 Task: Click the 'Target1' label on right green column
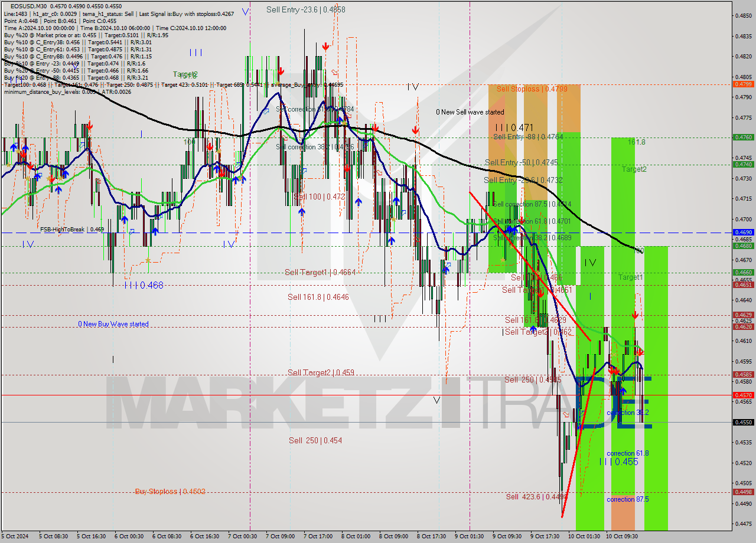tap(631, 277)
